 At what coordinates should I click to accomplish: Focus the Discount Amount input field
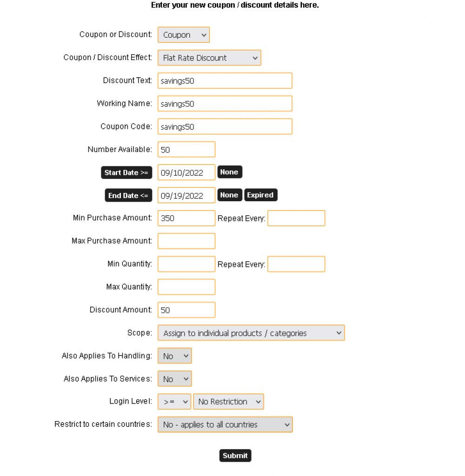point(186,310)
